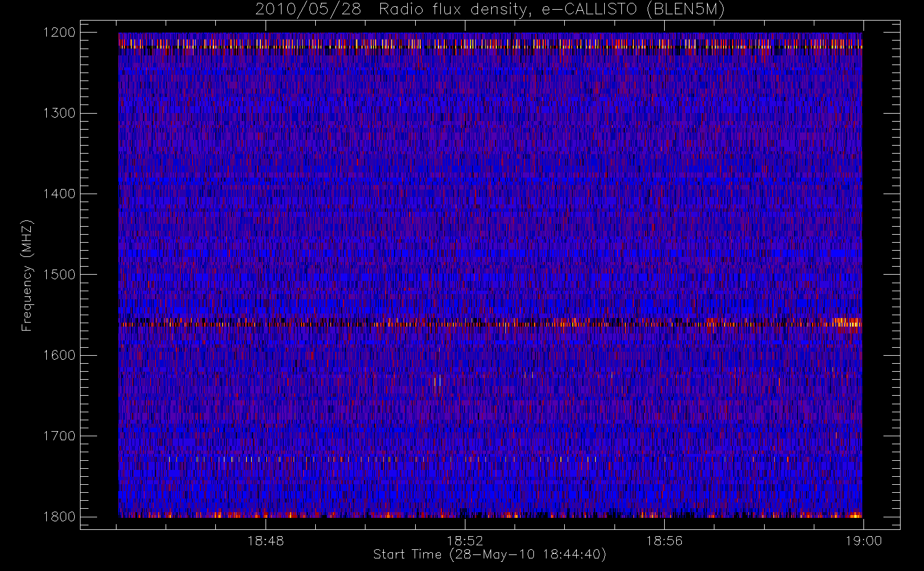Image resolution: width=924 pixels, height=571 pixels.
Task: Select the 1400 frequency tick label
Action: (x=59, y=194)
